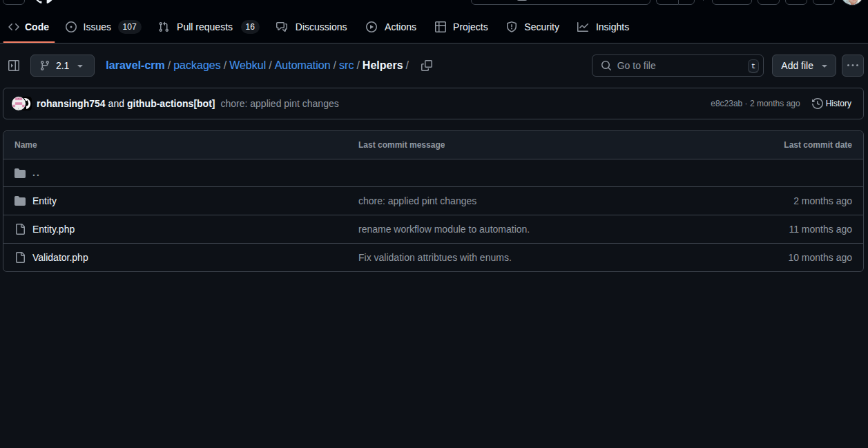
Task: Click the Pull requests count badge 16
Action: tap(250, 27)
